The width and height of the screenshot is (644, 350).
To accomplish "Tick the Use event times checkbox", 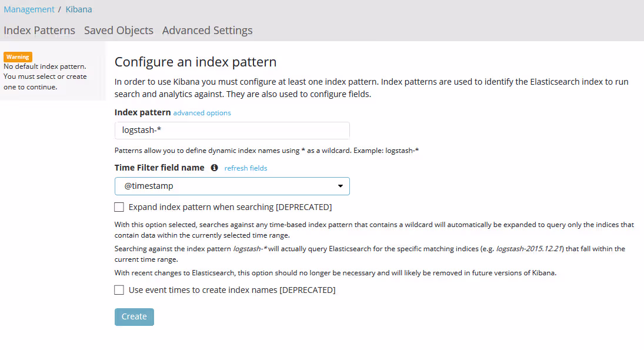I will 119,290.
